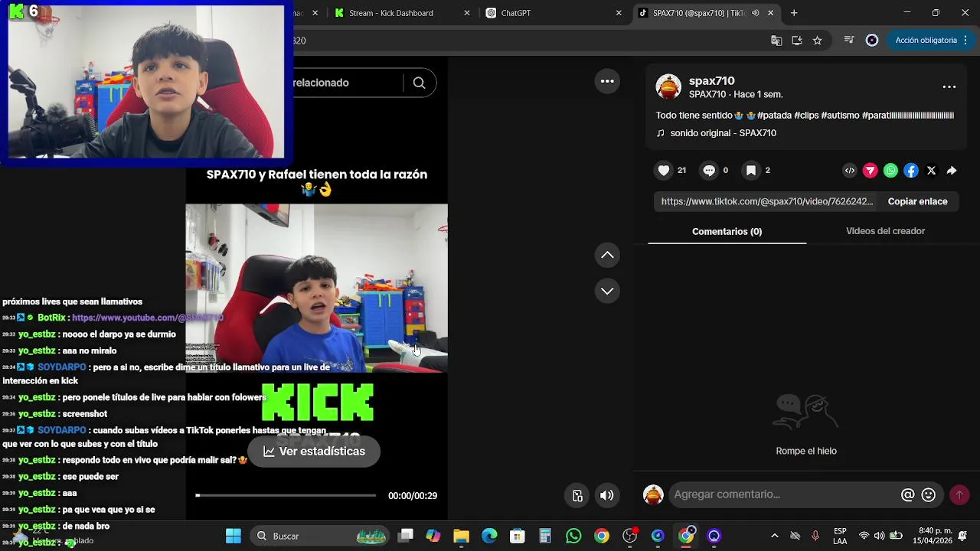Open the spax710 username link
Screen dimensions: 980x551
point(711,80)
